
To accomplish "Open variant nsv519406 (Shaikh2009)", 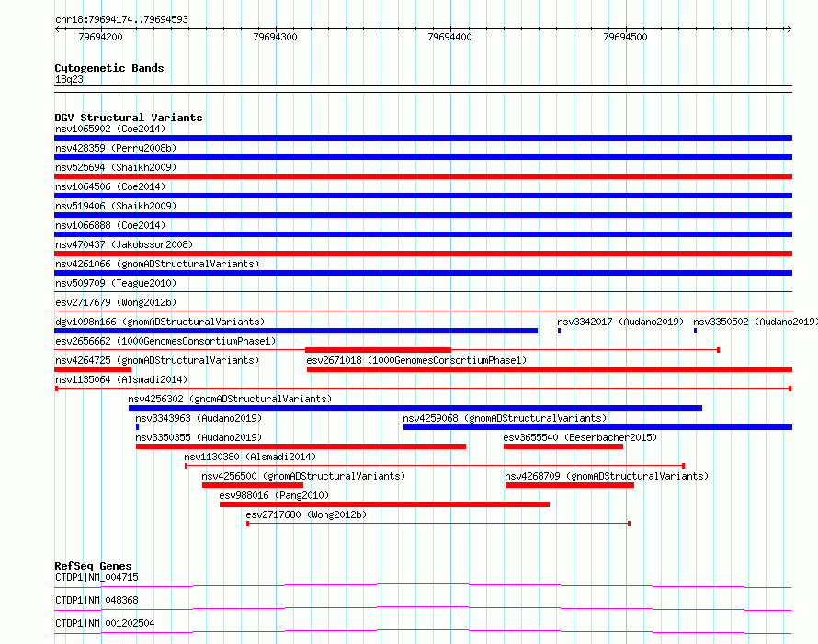I will 116,206.
